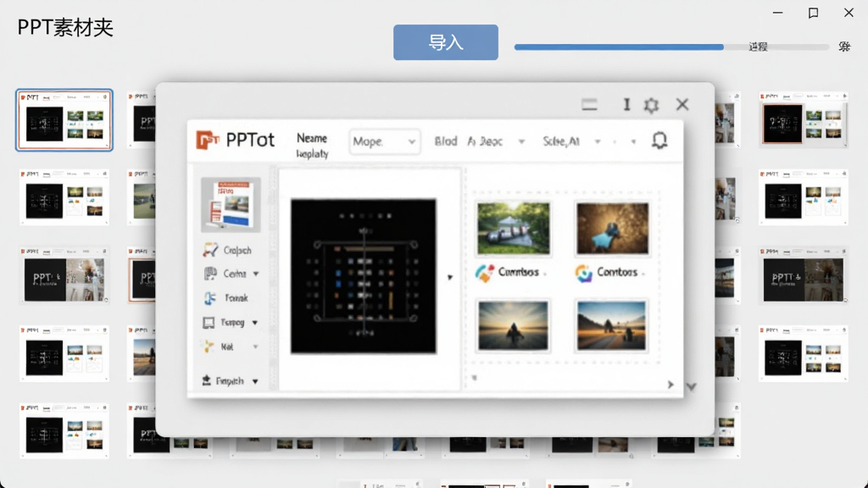
Task: Expand the "Coms" sidebar dropdown arrow
Action: [256, 274]
